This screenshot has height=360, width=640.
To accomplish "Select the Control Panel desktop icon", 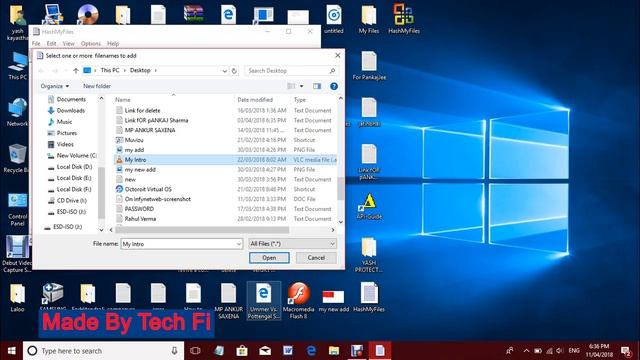I will click(17, 209).
